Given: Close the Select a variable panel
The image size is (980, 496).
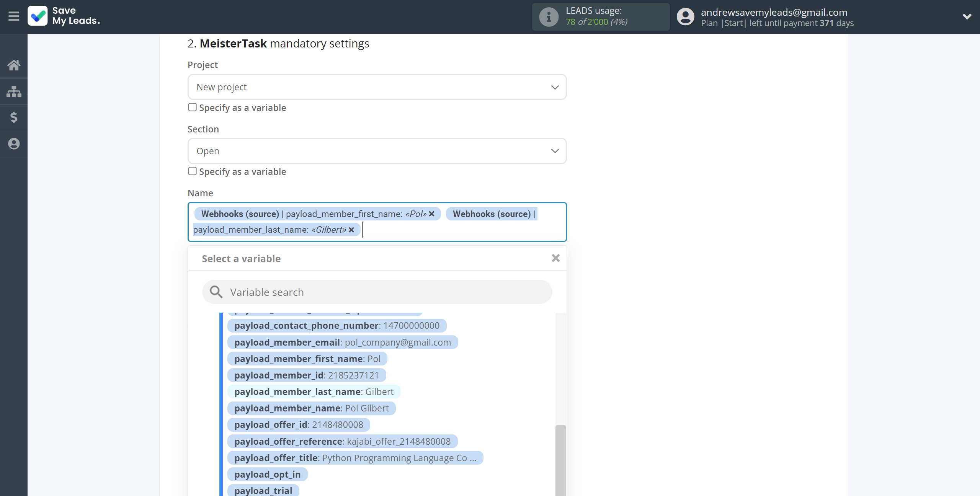Looking at the screenshot, I should 556,258.
